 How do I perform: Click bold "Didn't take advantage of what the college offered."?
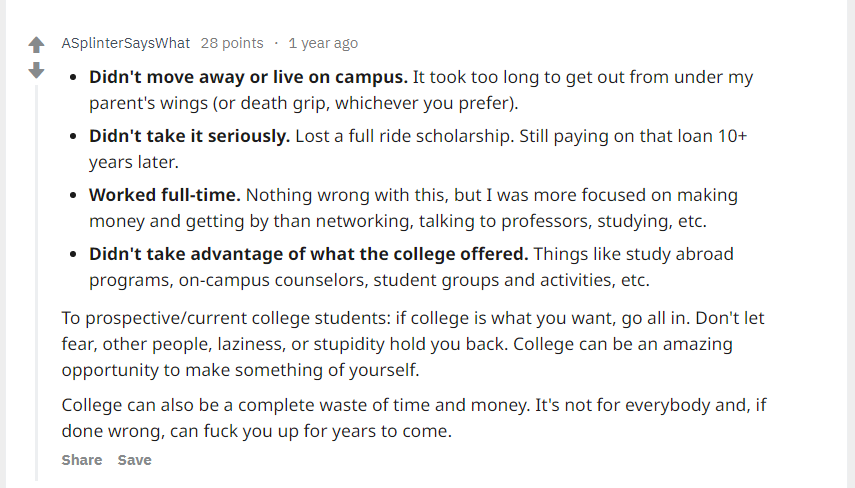pyautogui.click(x=308, y=254)
